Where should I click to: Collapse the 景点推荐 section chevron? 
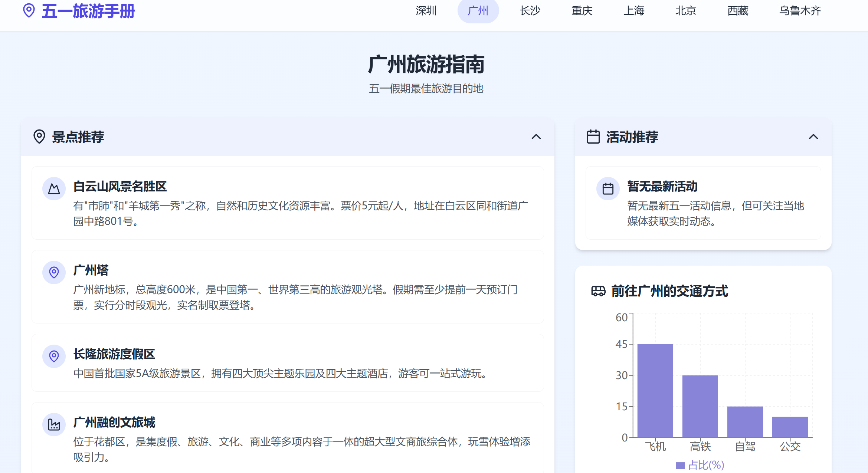[x=536, y=137]
